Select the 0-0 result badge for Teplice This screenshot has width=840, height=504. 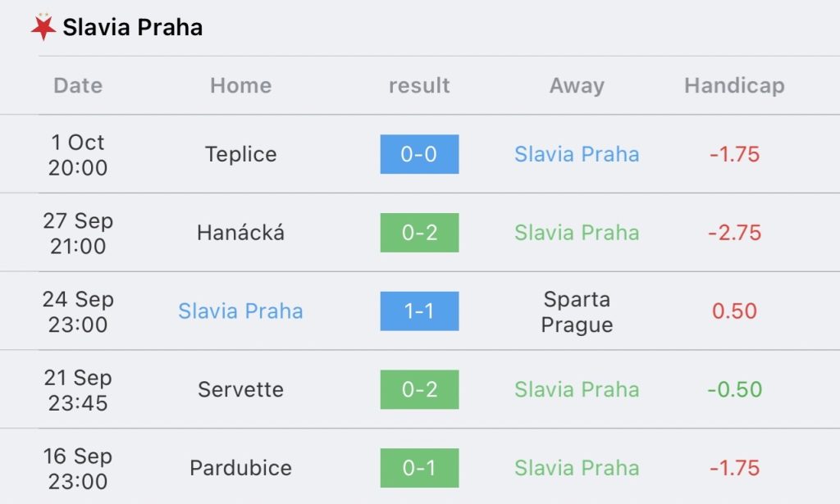(419, 154)
